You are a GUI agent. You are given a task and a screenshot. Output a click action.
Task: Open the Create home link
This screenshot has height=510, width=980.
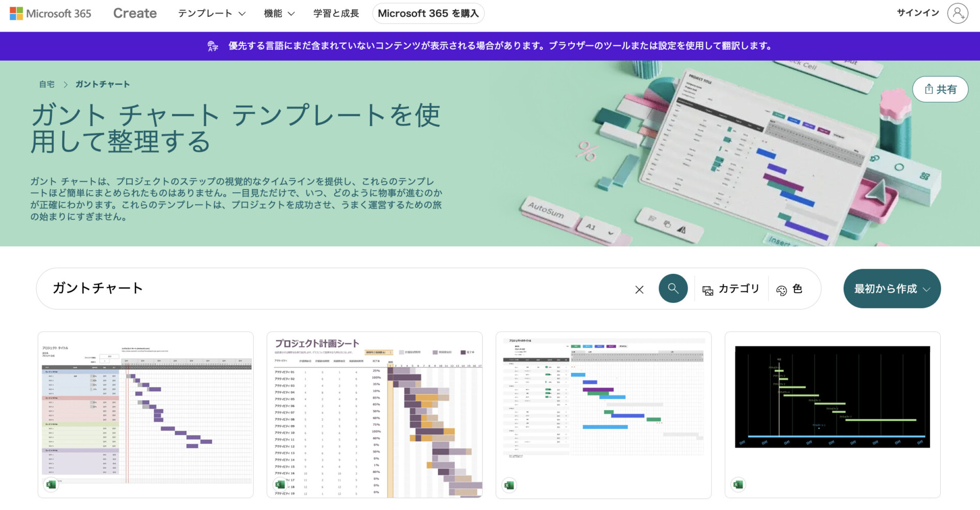pos(135,13)
